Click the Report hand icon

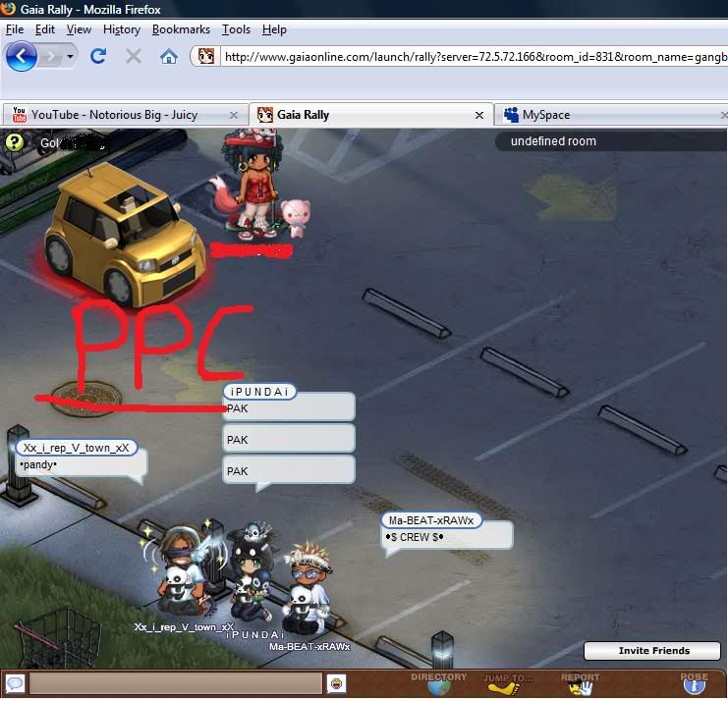580,683
